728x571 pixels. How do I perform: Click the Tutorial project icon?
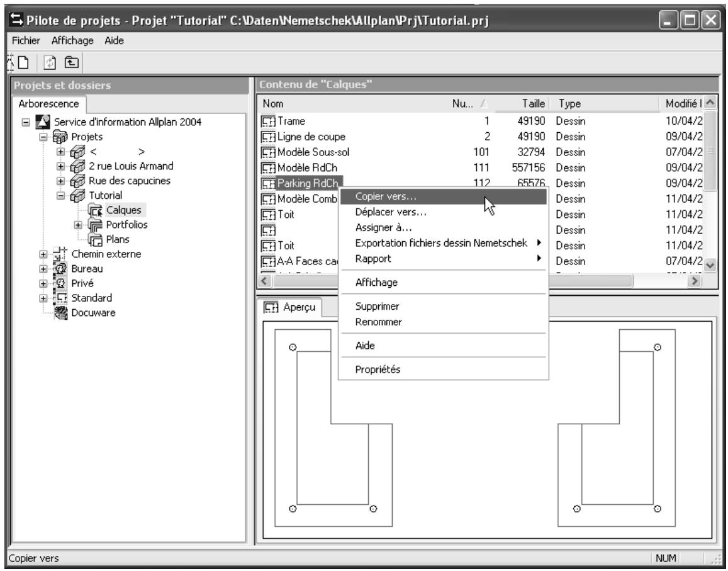point(77,196)
